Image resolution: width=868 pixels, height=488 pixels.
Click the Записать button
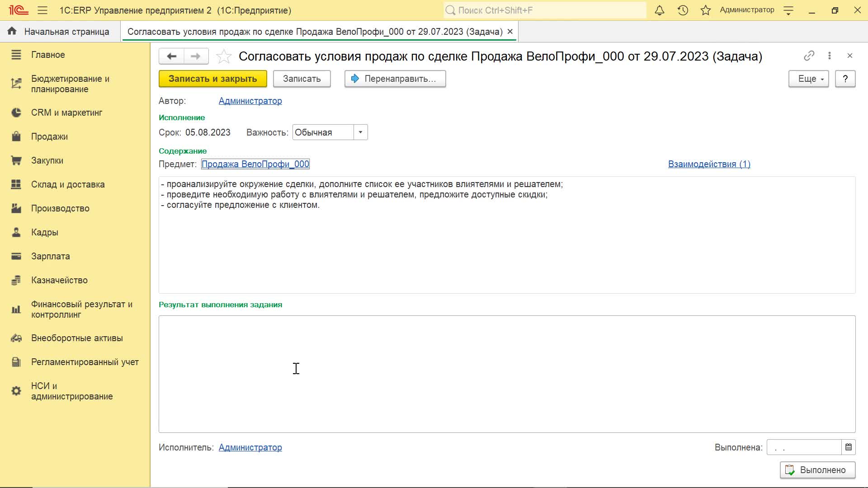point(302,79)
